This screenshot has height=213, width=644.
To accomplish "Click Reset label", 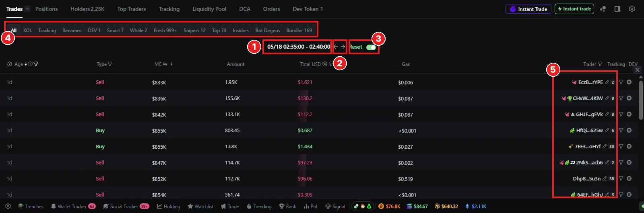I will click(356, 47).
